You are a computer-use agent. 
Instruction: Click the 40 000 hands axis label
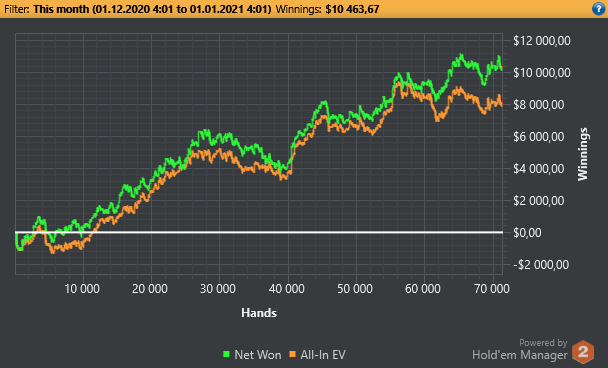pyautogui.click(x=287, y=289)
